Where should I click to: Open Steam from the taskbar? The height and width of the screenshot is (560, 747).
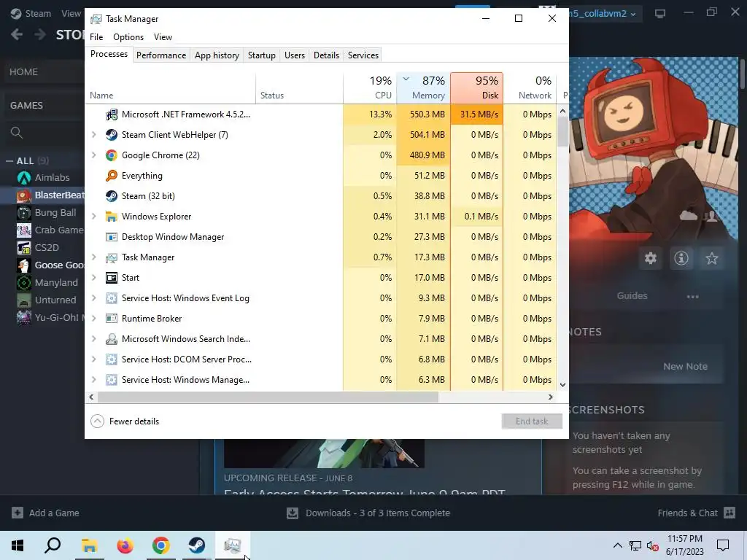(x=197, y=545)
